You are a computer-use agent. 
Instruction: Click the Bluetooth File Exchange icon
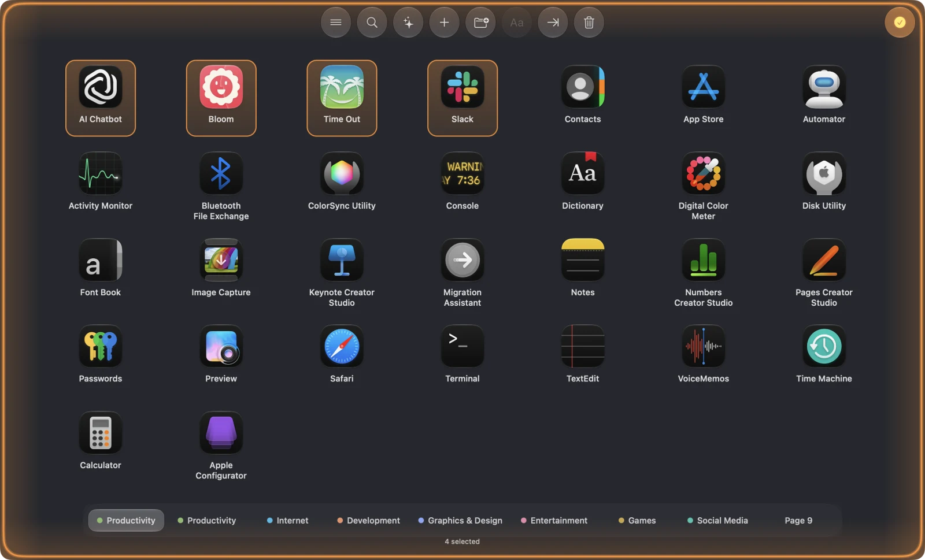tap(221, 173)
